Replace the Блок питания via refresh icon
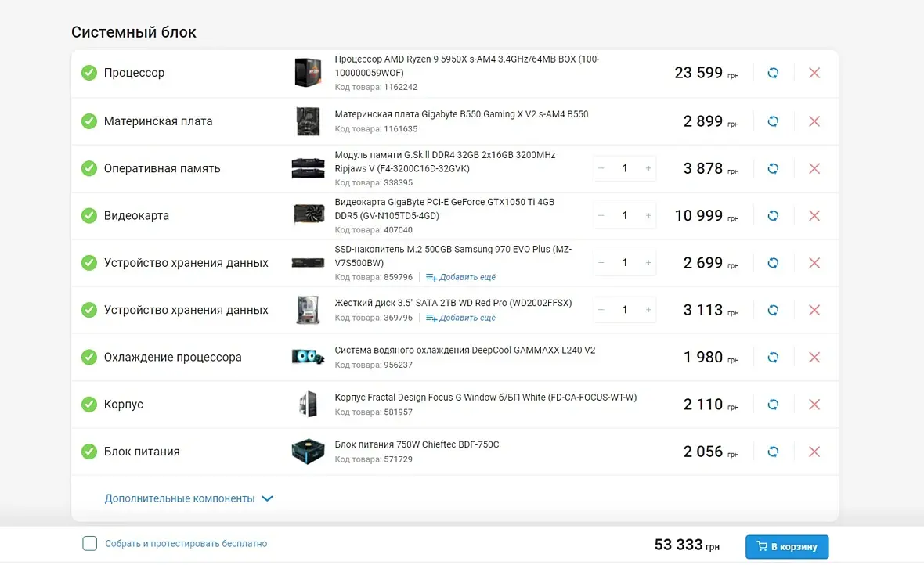Viewport: 924px width, 565px height. (773, 452)
